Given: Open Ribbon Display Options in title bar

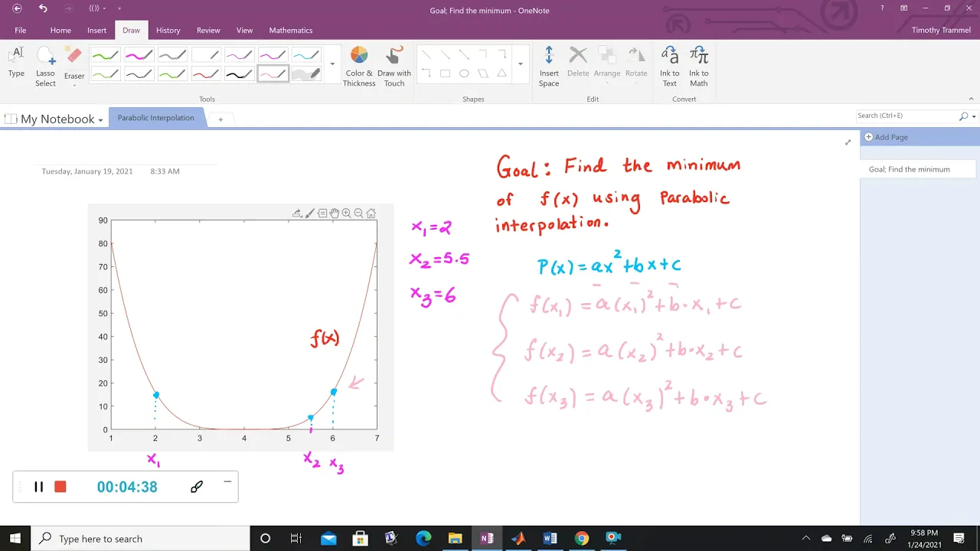Looking at the screenshot, I should (x=904, y=8).
